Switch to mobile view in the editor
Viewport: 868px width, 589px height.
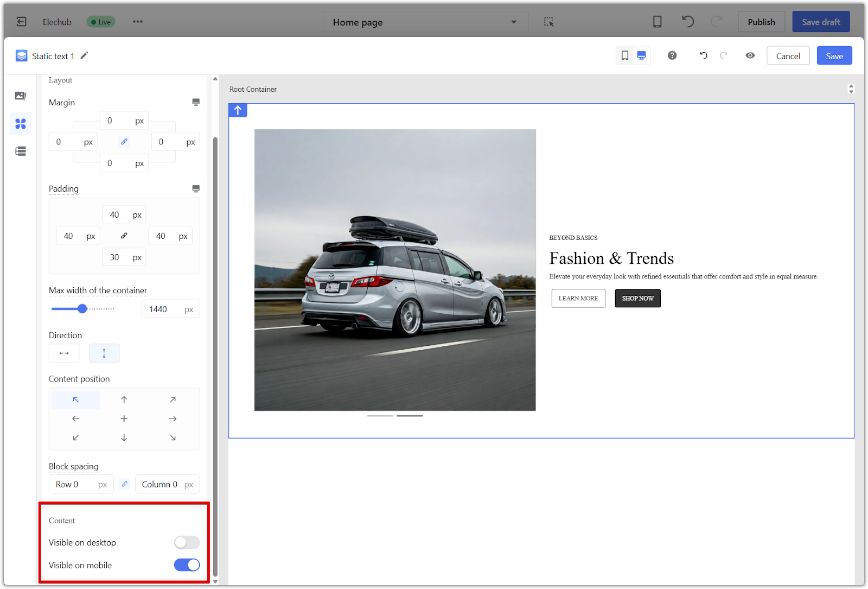click(625, 55)
